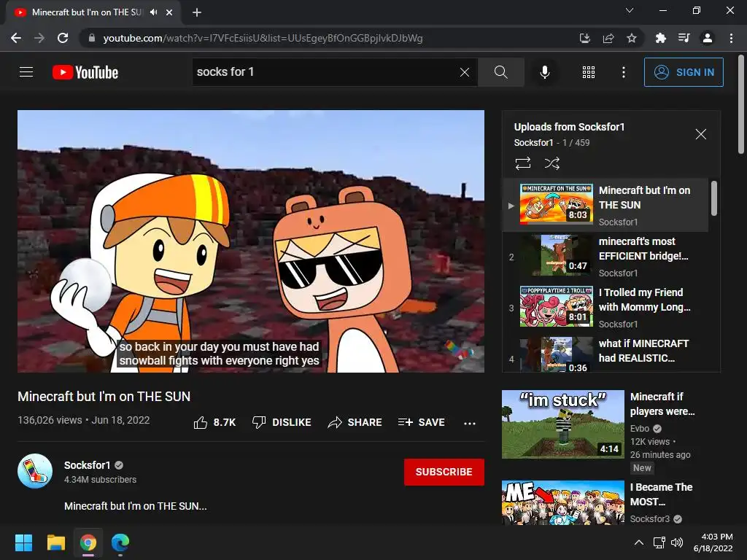Open the clock and date 4:03 PM
Image resolution: width=747 pixels, height=560 pixels.
tap(713, 542)
